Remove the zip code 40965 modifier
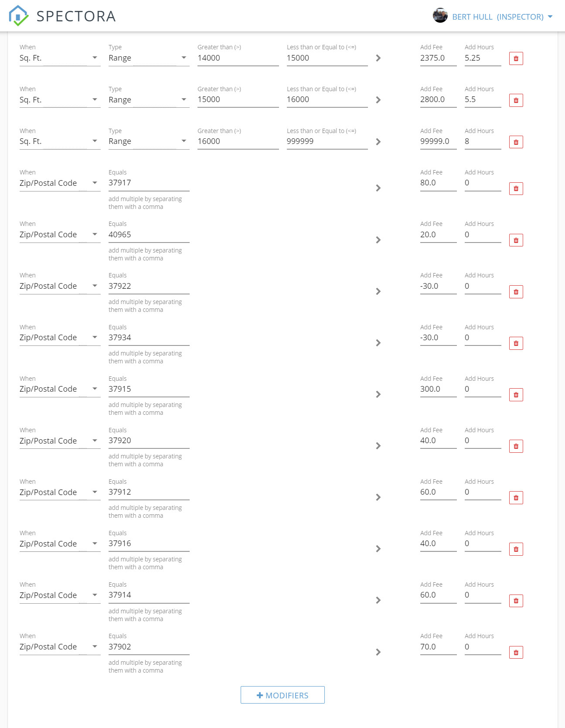Image resolution: width=565 pixels, height=728 pixels. pyautogui.click(x=516, y=240)
